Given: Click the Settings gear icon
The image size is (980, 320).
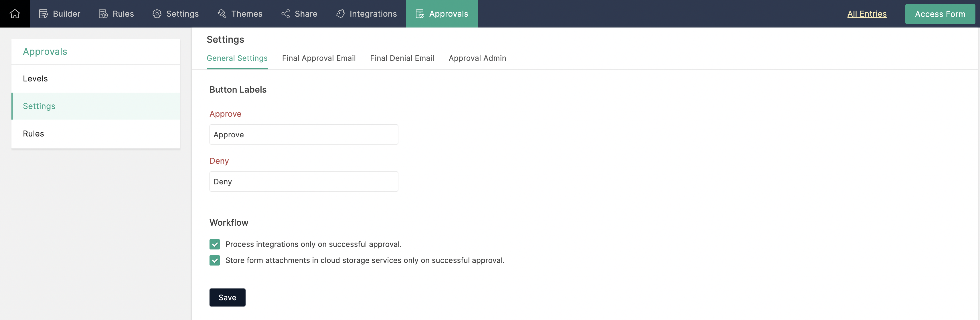Looking at the screenshot, I should 156,13.
